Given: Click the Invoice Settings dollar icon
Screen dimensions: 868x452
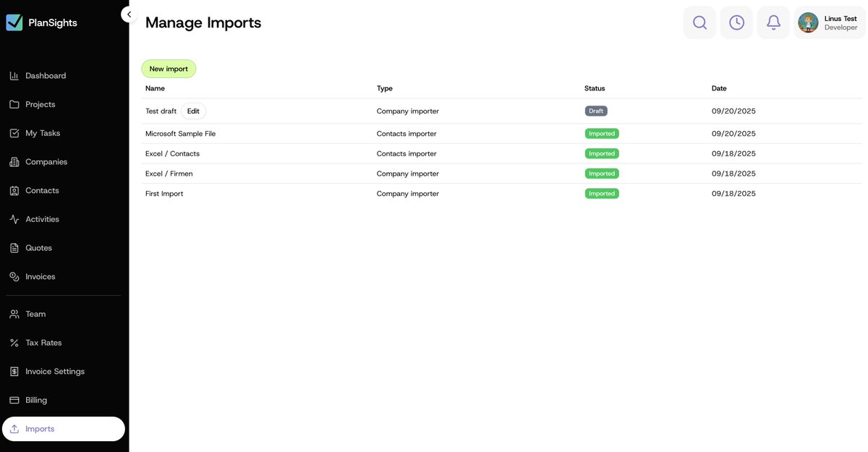Looking at the screenshot, I should point(14,372).
